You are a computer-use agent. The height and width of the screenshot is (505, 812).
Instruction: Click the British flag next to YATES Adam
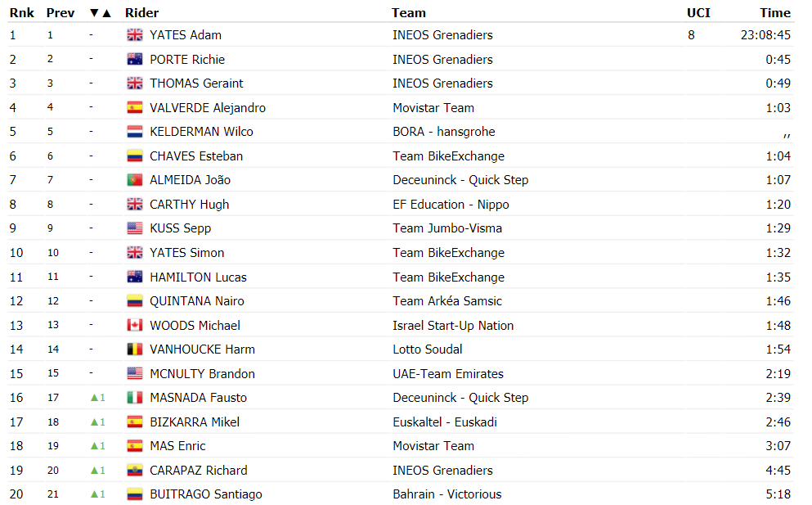pyautogui.click(x=135, y=34)
